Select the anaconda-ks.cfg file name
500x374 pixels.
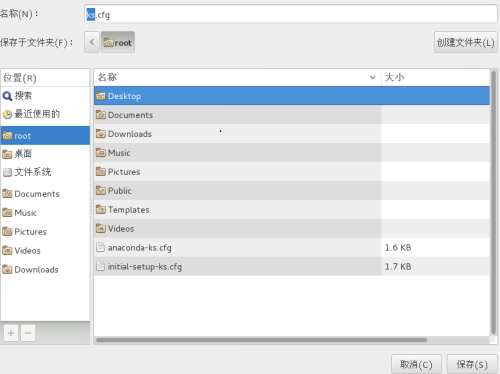[x=139, y=248]
